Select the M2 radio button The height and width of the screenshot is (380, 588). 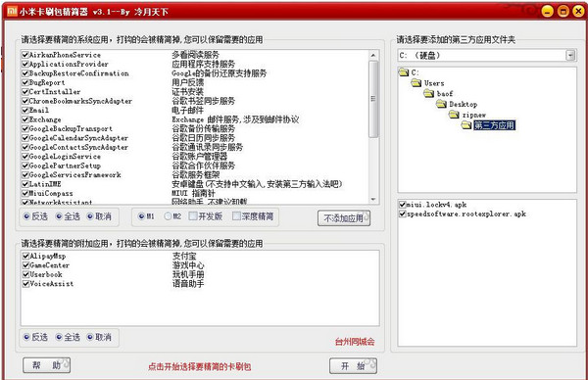pyautogui.click(x=168, y=216)
